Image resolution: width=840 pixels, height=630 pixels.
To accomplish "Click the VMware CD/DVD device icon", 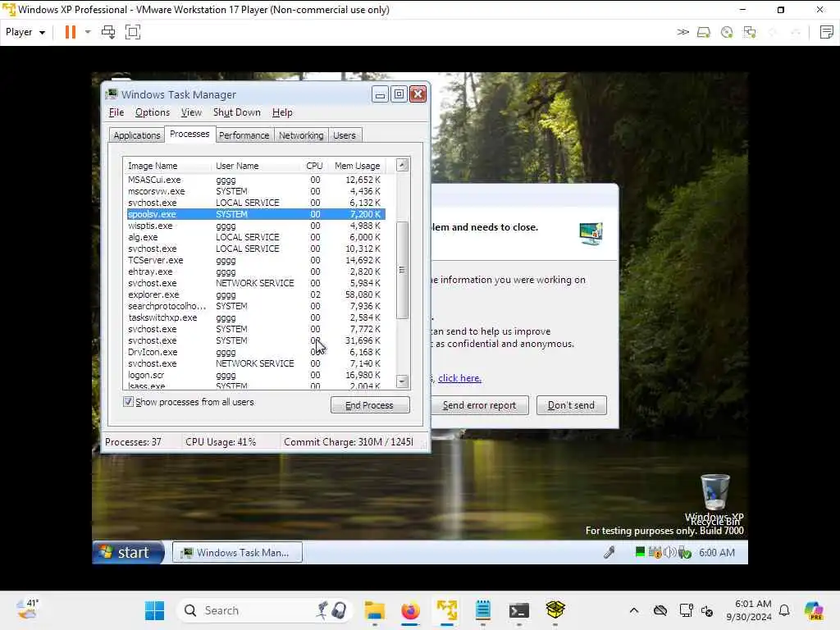I will tap(727, 33).
